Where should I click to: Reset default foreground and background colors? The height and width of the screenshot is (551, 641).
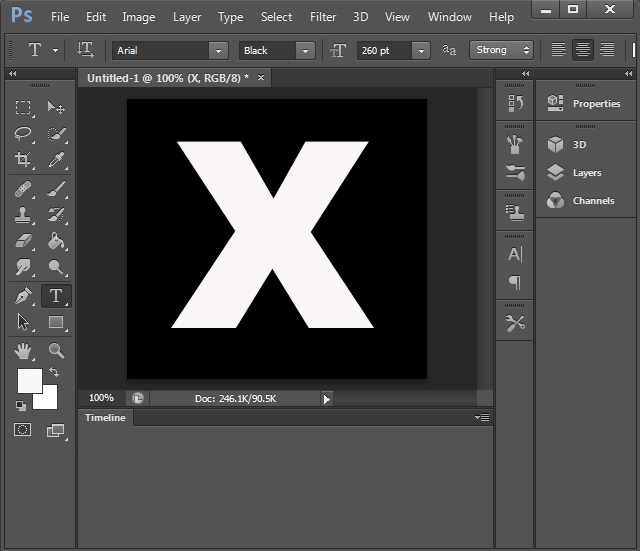tap(20, 405)
